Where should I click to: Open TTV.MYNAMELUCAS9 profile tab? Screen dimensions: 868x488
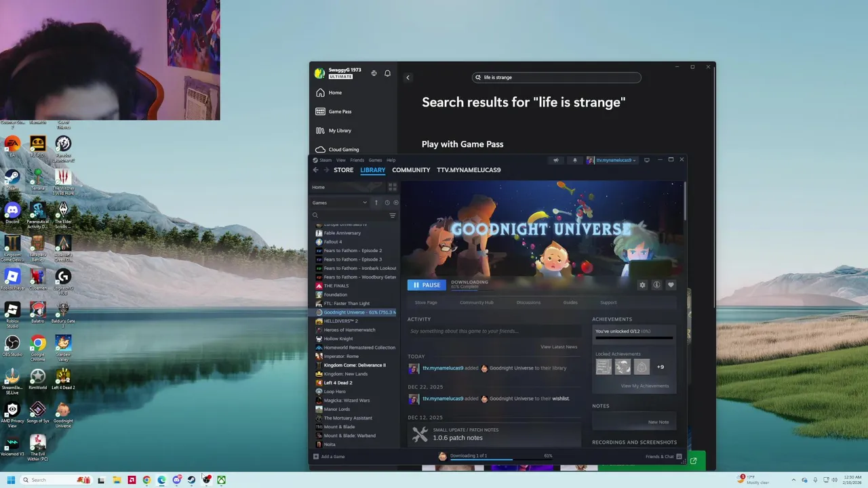[469, 170]
